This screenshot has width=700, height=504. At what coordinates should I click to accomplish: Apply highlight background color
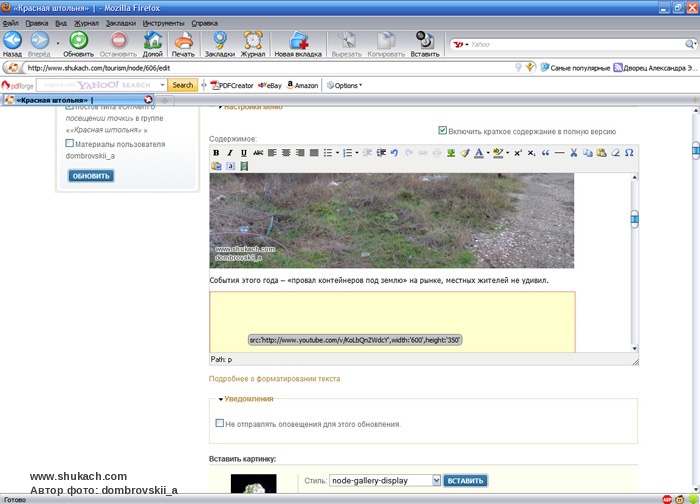click(498, 153)
